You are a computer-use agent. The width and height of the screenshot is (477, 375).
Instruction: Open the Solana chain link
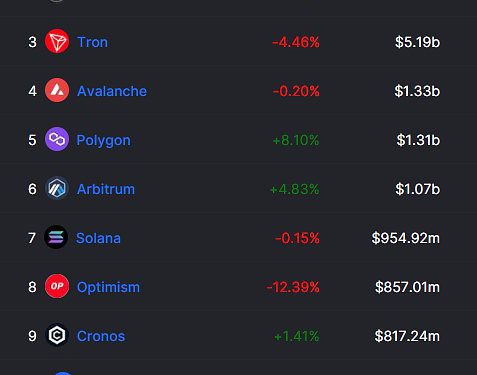[x=98, y=238]
